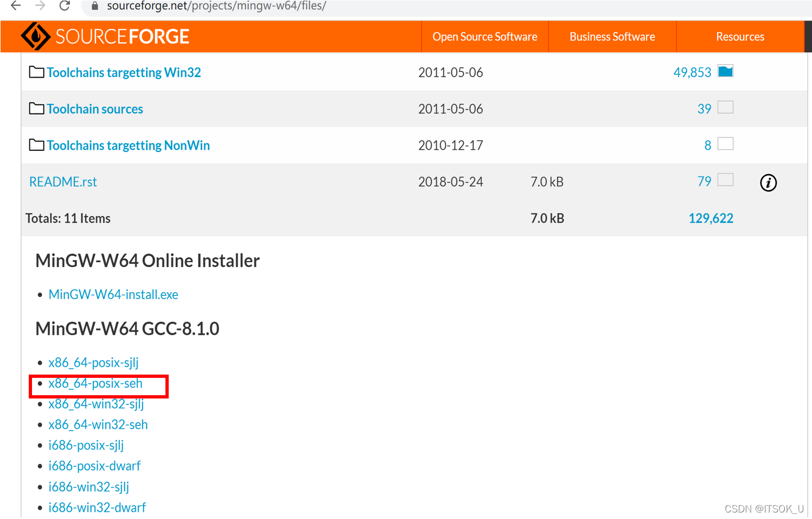Click the browser back arrow
Viewport: 812px width, 519px height.
[16, 6]
